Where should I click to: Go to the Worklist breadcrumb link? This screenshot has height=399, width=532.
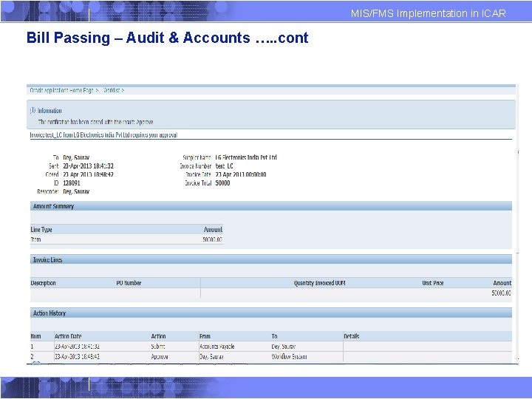(x=112, y=90)
